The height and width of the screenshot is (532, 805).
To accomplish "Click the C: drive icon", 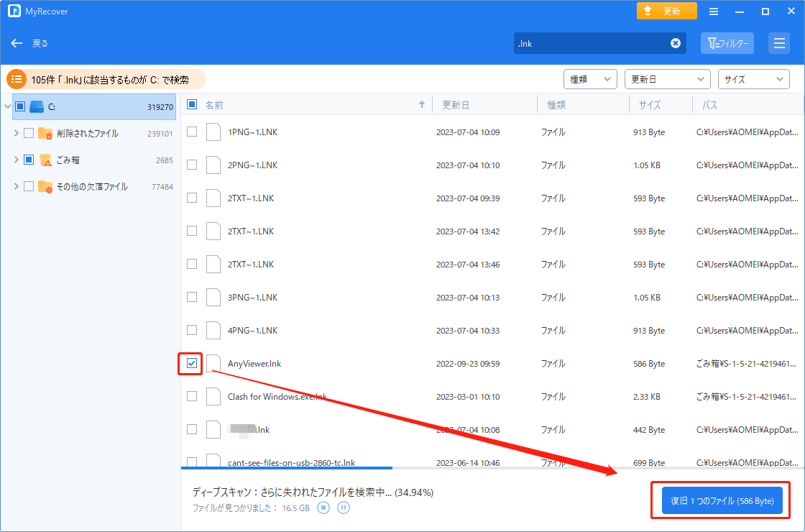I will (x=37, y=106).
